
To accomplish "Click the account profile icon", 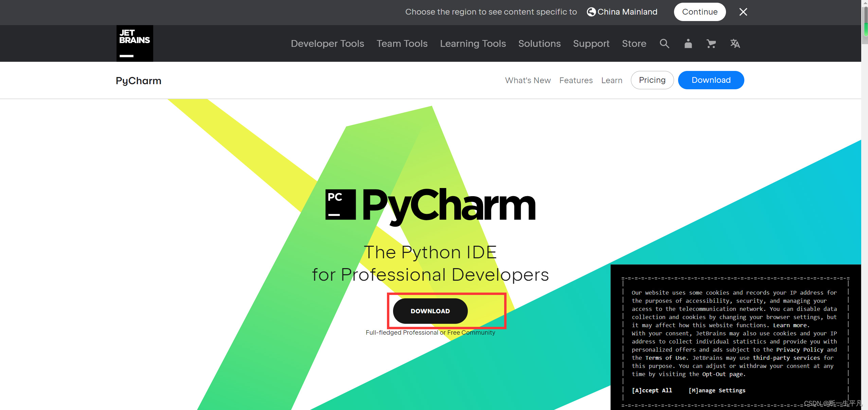I will 688,43.
